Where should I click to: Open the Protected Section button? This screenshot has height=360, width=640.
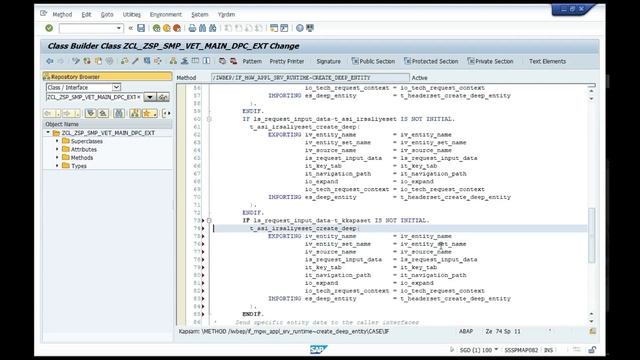431,61
